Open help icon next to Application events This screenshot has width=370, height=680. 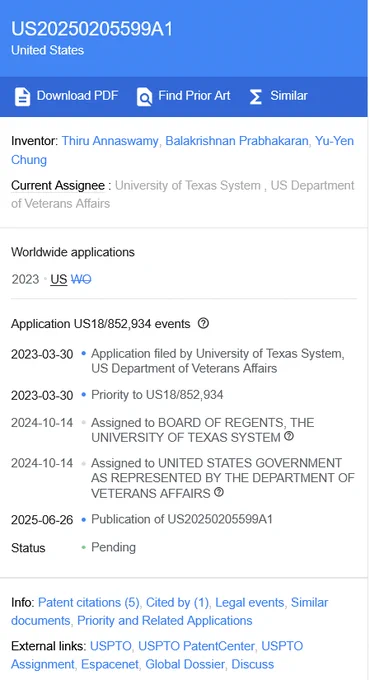pyautogui.click(x=203, y=324)
